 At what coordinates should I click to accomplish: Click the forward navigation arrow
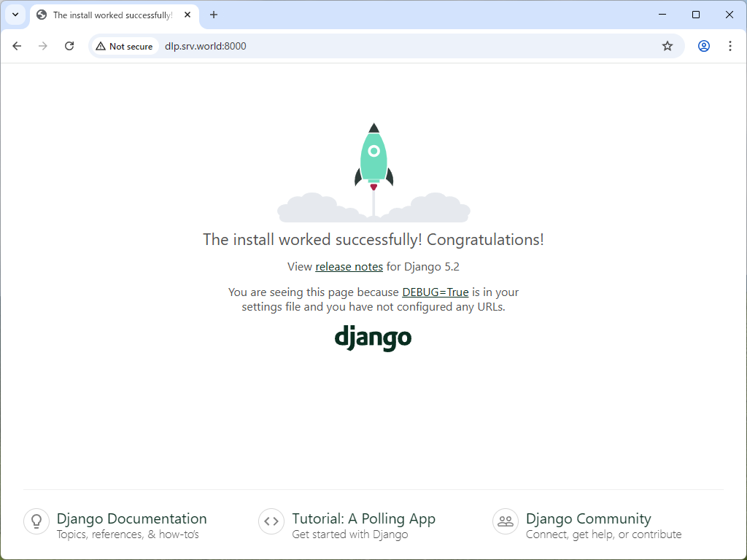coord(43,45)
